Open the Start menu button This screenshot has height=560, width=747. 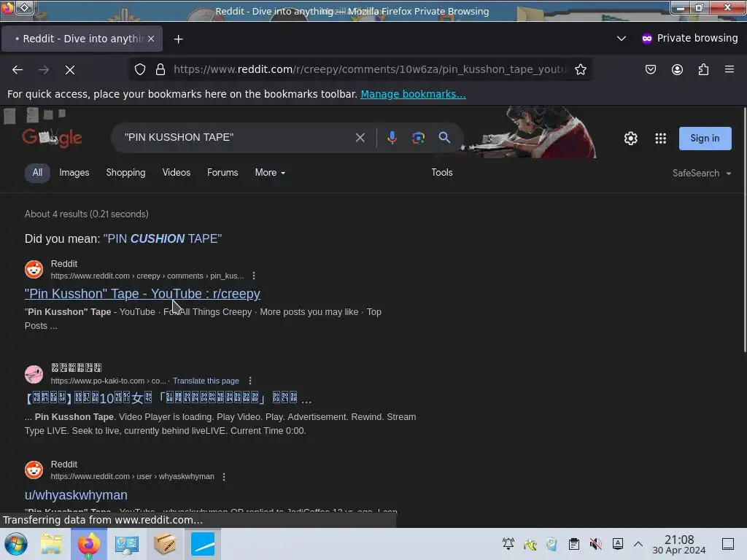click(15, 544)
